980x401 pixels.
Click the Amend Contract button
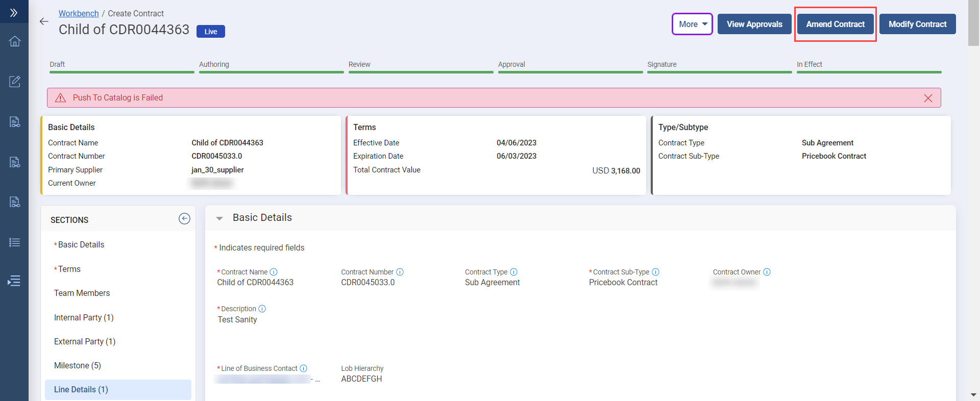(835, 24)
